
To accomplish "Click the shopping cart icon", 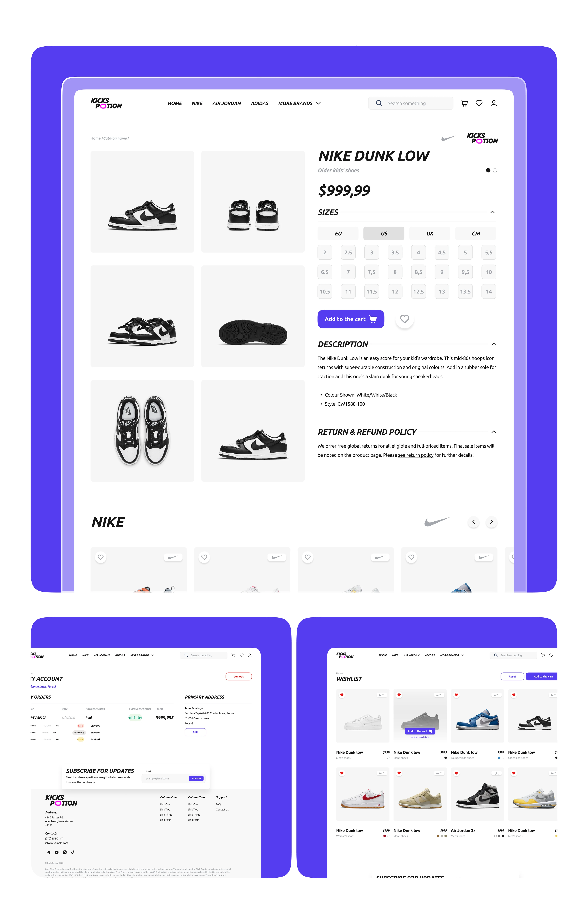I will click(x=465, y=103).
